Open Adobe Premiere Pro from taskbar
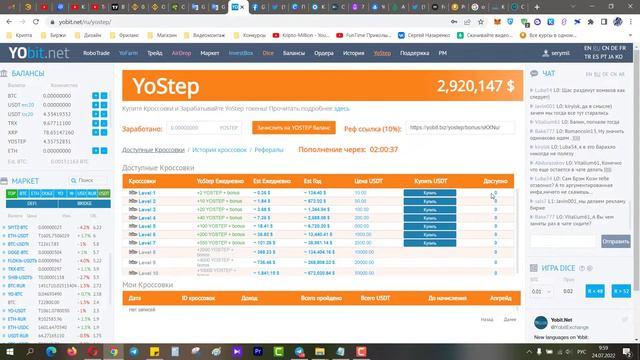 coord(258,351)
